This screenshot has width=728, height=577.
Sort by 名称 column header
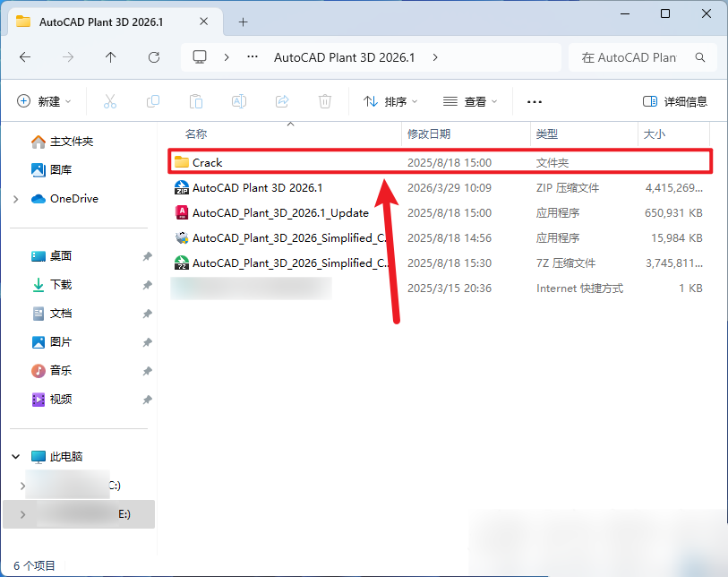[x=196, y=134]
